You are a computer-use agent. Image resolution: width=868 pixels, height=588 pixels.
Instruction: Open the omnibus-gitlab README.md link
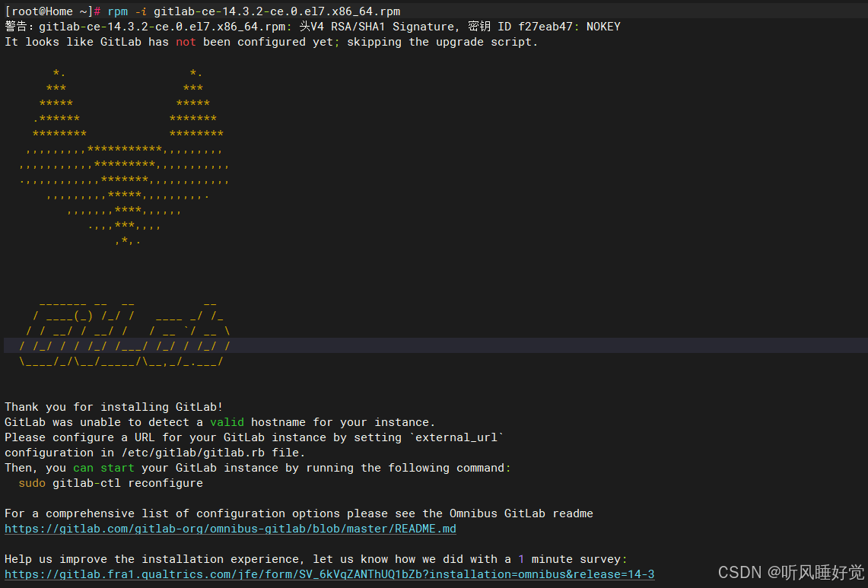[230, 529]
